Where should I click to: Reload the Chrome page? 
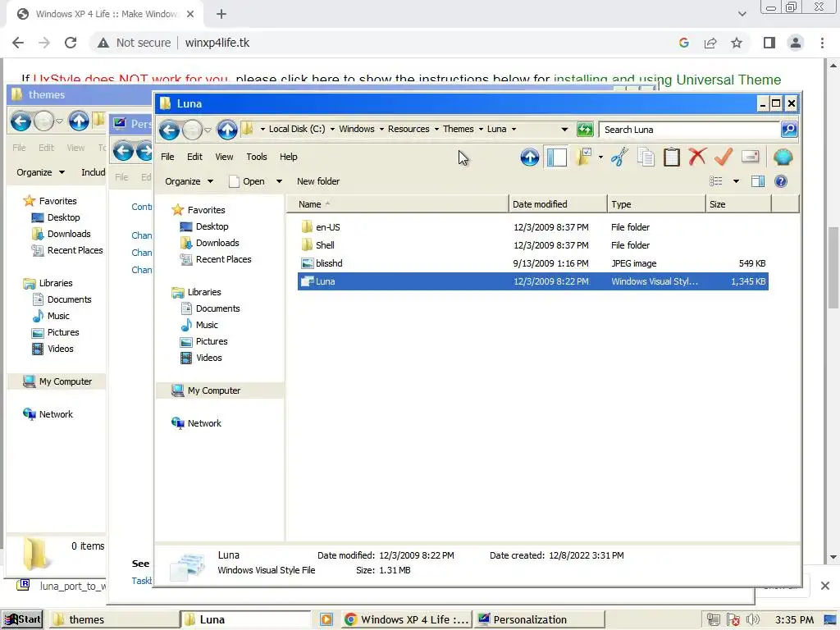click(71, 43)
